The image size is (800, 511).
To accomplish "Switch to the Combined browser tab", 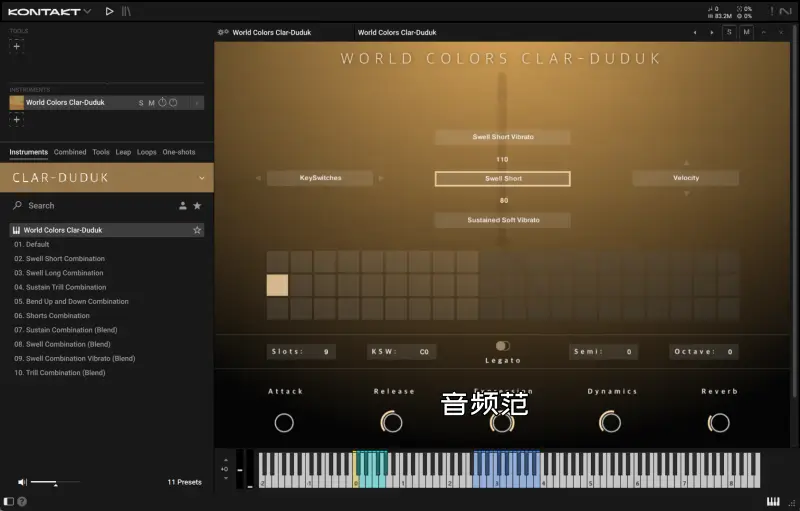I will tap(70, 152).
